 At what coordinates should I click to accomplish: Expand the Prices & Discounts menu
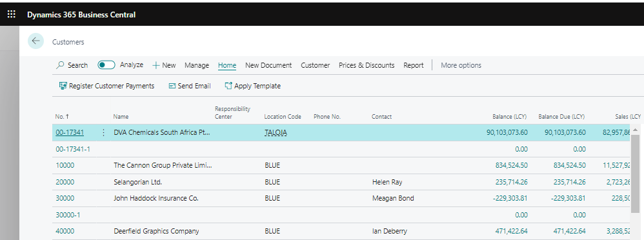click(367, 65)
